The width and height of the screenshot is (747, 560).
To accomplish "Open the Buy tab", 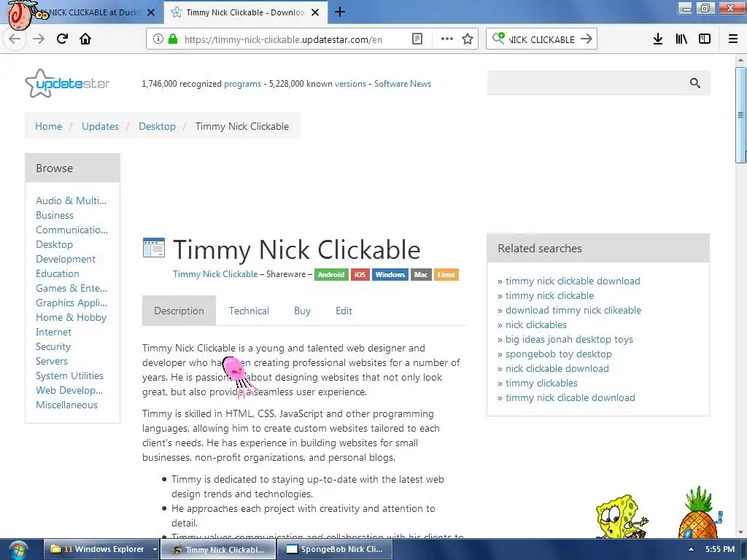I will pyautogui.click(x=302, y=311).
